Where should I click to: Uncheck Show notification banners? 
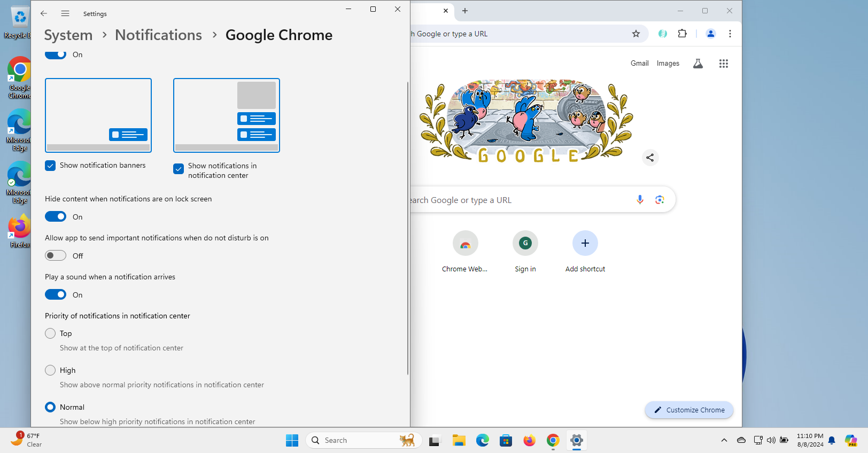tap(50, 166)
